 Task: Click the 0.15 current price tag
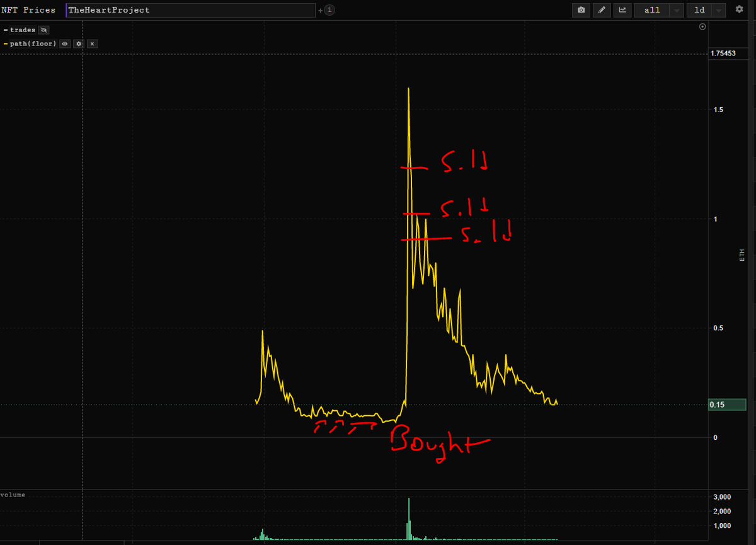click(727, 404)
